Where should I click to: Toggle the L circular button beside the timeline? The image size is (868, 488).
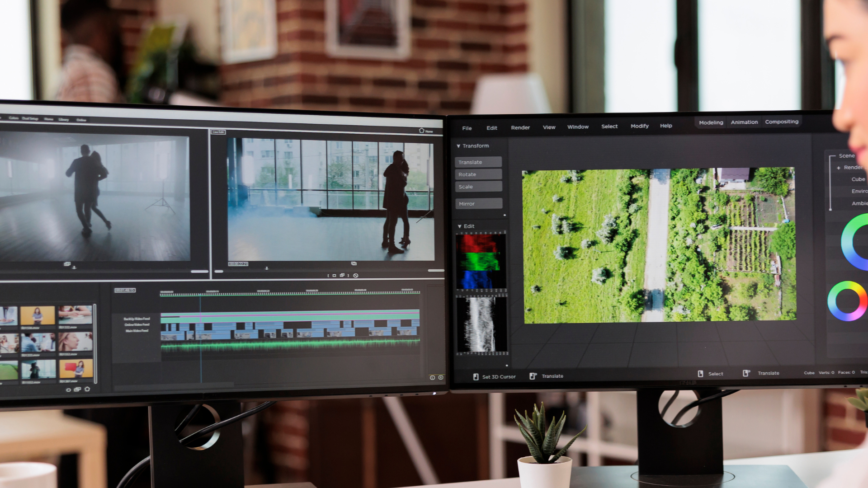432,377
